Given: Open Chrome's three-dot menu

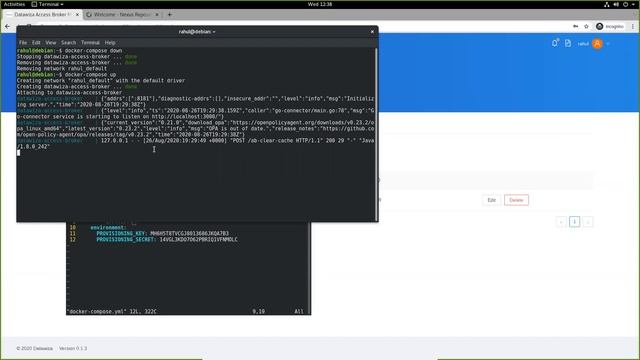Looking at the screenshot, I should pyautogui.click(x=633, y=26).
